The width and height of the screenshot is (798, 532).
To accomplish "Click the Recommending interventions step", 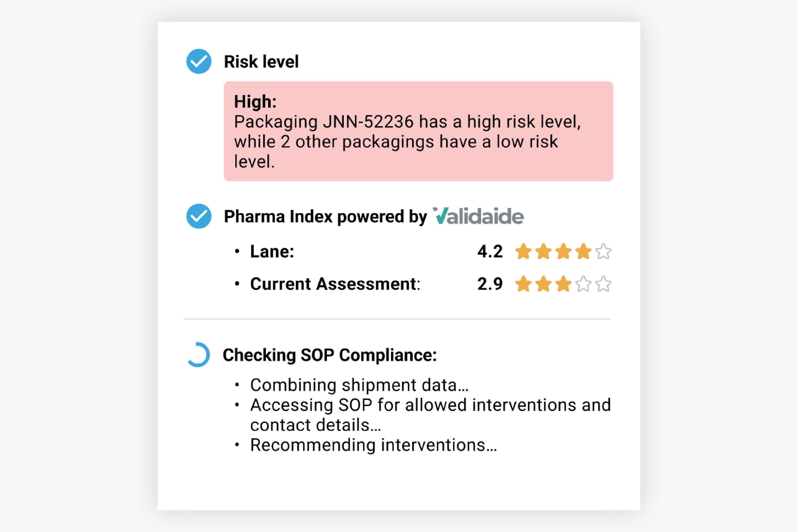I will (373, 445).
